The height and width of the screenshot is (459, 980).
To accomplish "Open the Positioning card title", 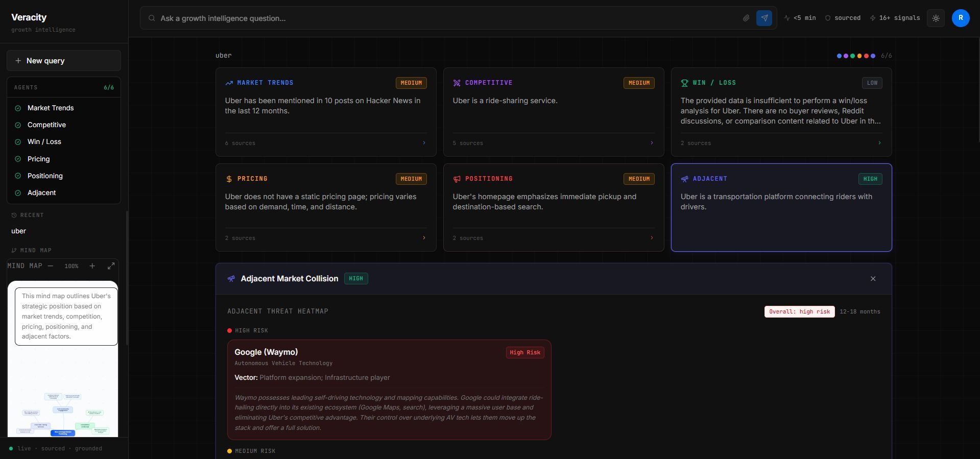I will tap(489, 179).
